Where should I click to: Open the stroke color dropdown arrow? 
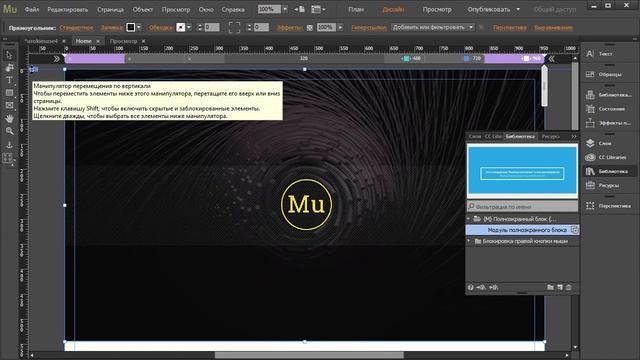[x=189, y=27]
